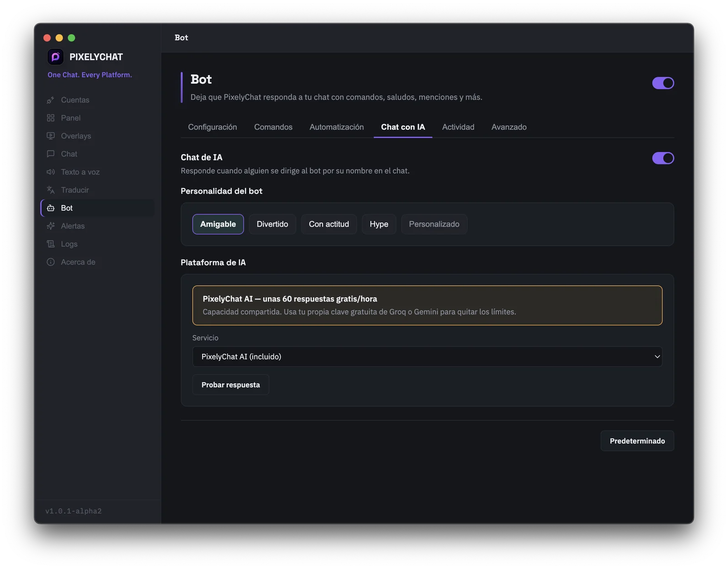Click the PixelyChat AI free responses notice
Screen dimensions: 728x569
pos(427,305)
